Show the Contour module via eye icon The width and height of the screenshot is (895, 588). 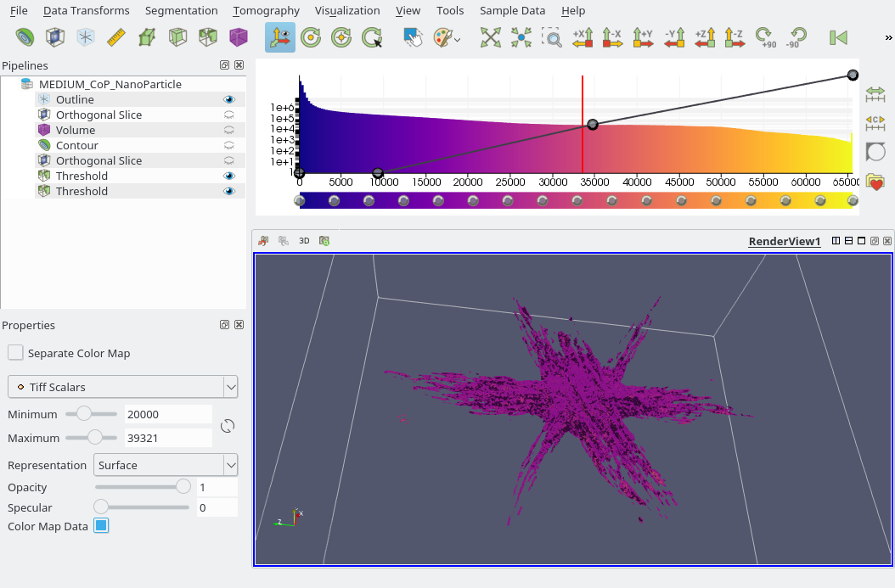(x=229, y=145)
